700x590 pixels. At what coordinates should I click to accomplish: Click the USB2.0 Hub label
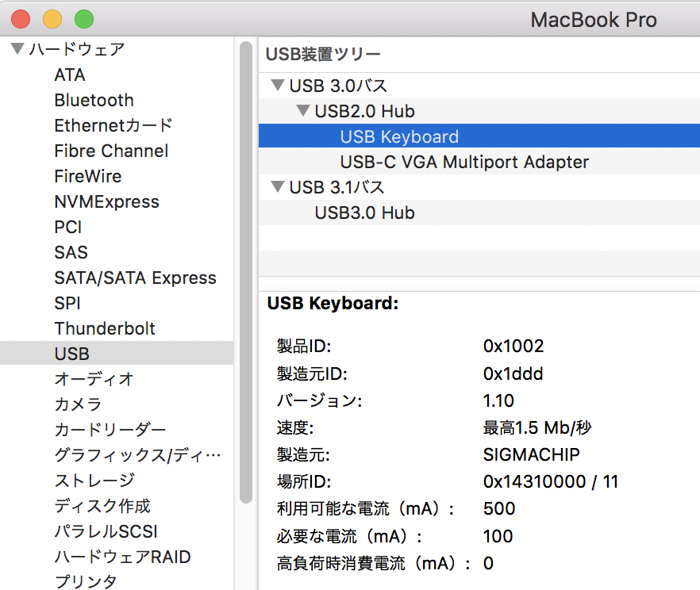point(365,111)
